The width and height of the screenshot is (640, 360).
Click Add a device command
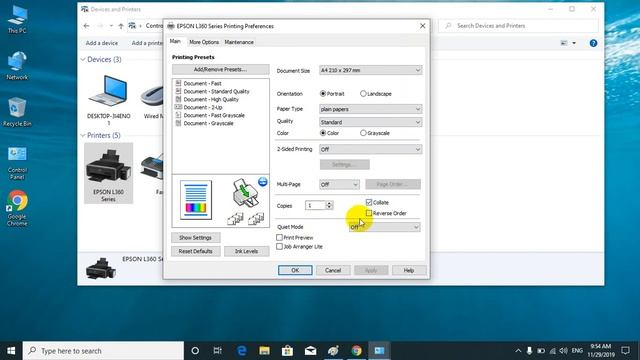pyautogui.click(x=102, y=43)
